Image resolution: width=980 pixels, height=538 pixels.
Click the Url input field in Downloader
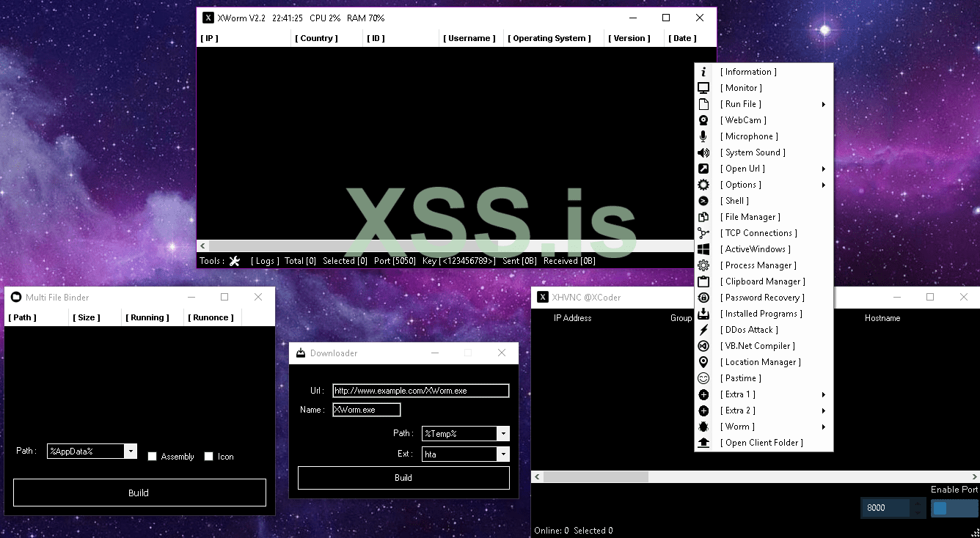420,391
